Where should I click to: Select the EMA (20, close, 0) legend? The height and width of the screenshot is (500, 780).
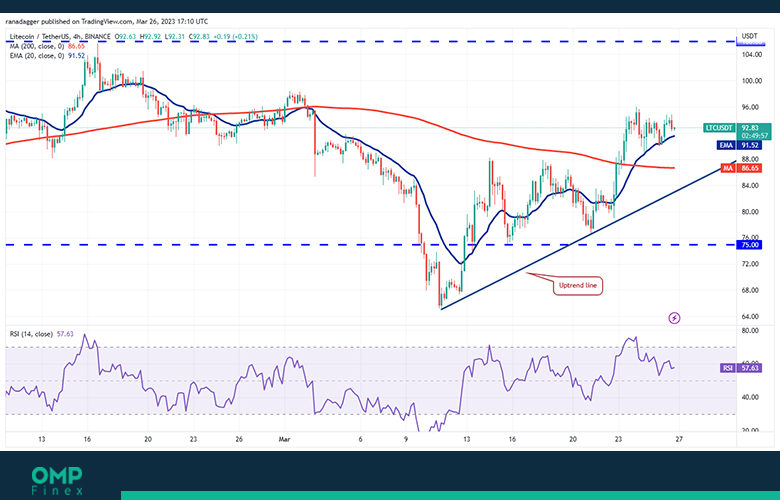click(47, 56)
